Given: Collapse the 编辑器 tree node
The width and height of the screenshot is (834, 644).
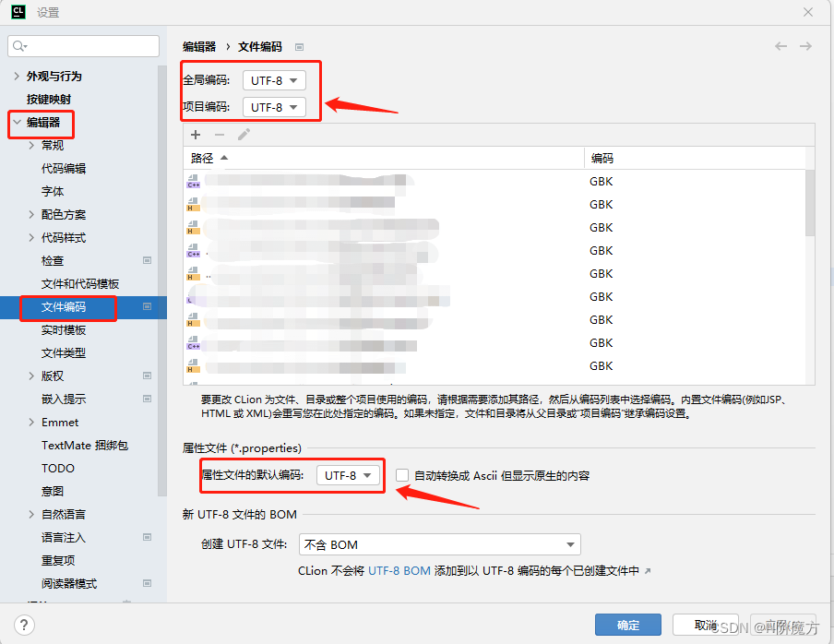Looking at the screenshot, I should pos(17,123).
